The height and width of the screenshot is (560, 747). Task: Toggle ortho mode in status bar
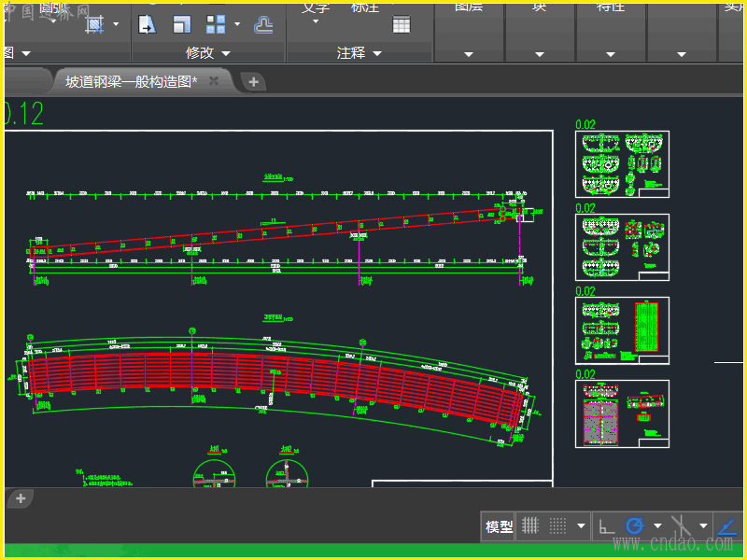(x=607, y=525)
